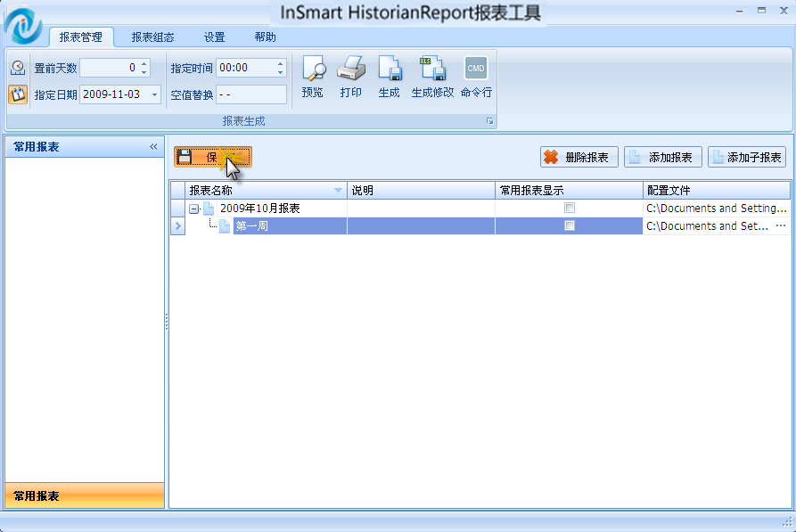The width and height of the screenshot is (796, 532).
Task: Click the 删除报表 button
Action: pos(579,158)
